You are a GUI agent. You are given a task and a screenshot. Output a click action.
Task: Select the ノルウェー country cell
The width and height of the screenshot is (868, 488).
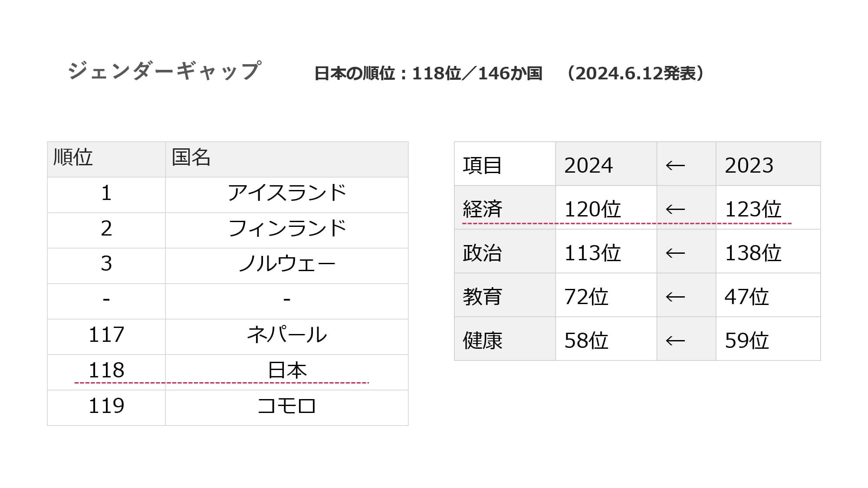(286, 265)
